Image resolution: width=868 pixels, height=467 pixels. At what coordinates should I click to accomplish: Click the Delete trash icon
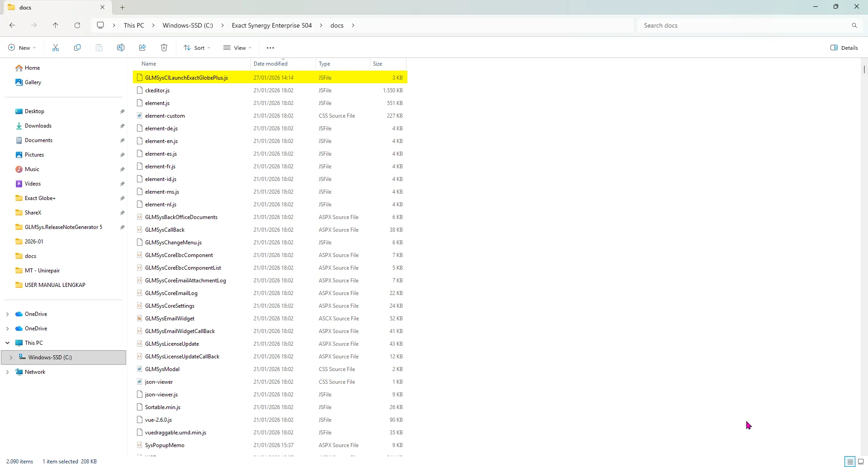coord(164,48)
